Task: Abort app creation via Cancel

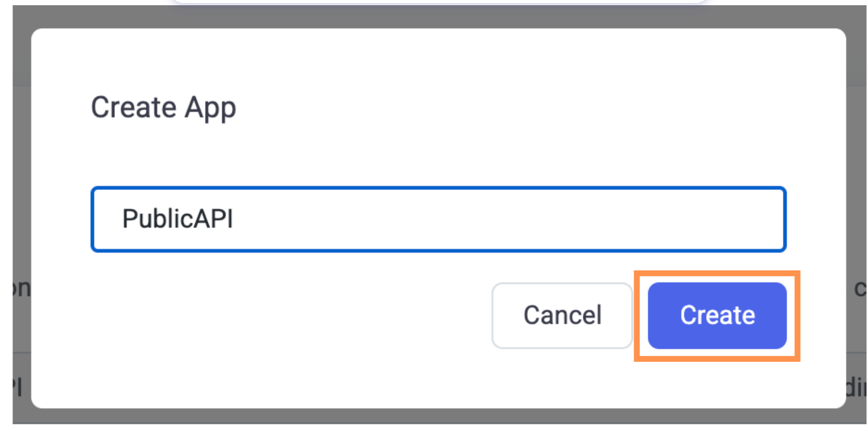Action: click(x=562, y=315)
